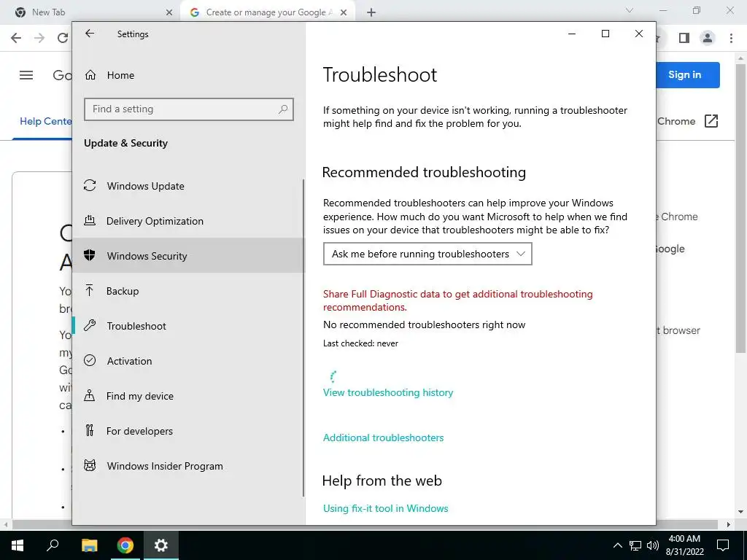
Task: Open the hamburger menu on Google Help page
Action: [x=26, y=75]
